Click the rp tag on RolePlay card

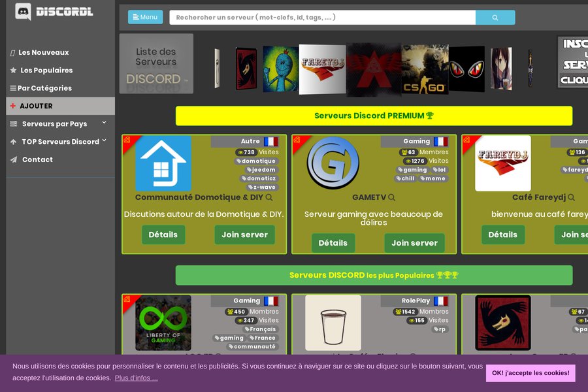click(440, 329)
